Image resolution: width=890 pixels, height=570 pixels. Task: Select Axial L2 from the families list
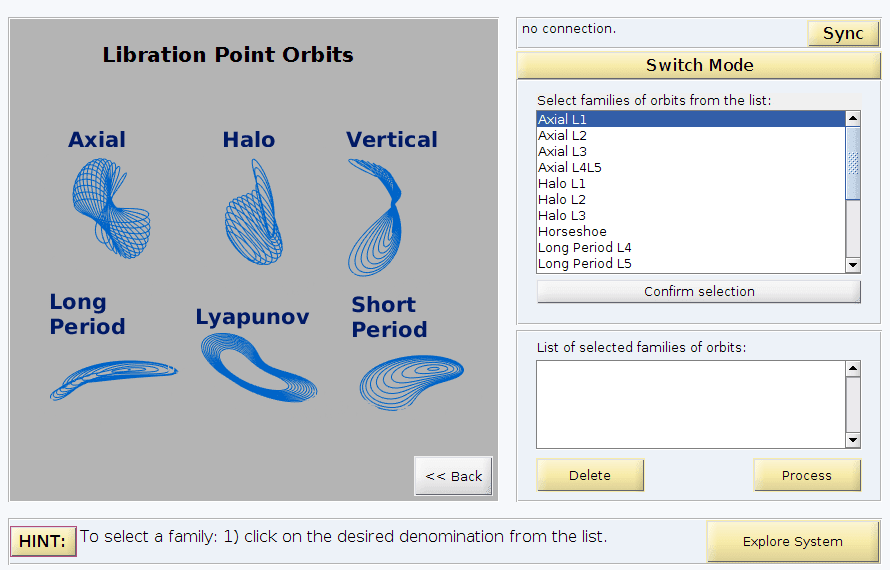[562, 135]
